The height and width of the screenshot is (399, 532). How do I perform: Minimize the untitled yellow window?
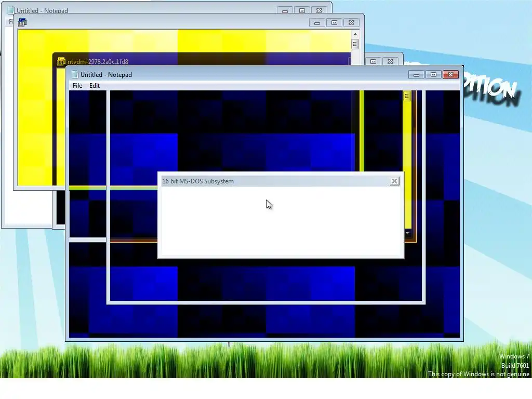[317, 23]
